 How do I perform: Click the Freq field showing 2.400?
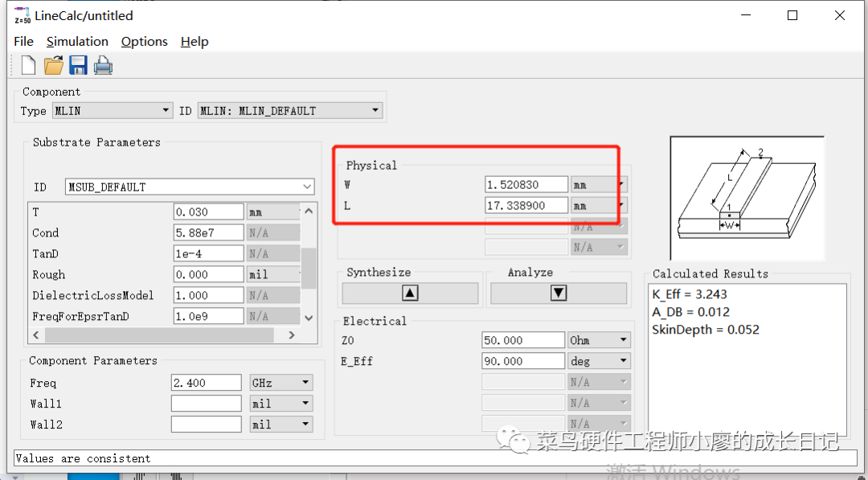click(207, 383)
